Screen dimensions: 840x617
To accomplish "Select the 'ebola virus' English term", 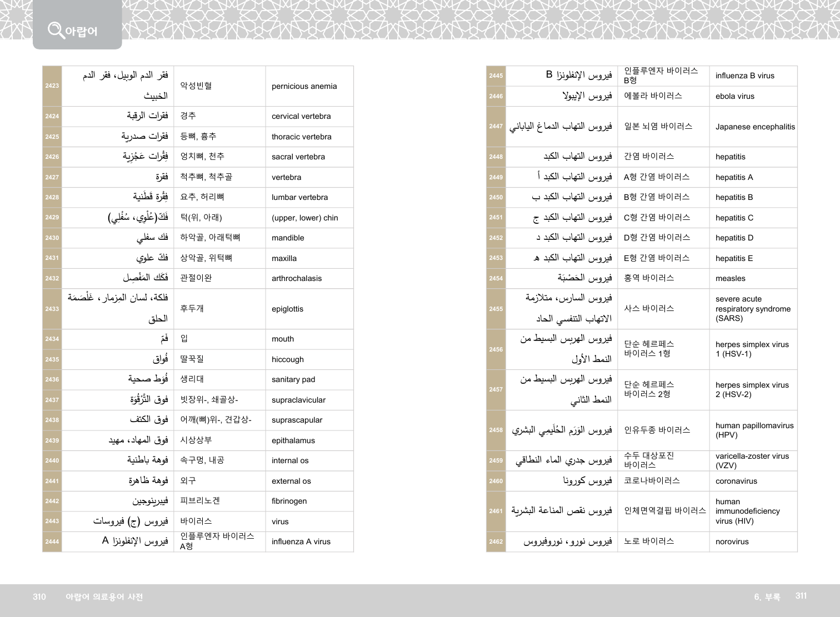I will [734, 97].
